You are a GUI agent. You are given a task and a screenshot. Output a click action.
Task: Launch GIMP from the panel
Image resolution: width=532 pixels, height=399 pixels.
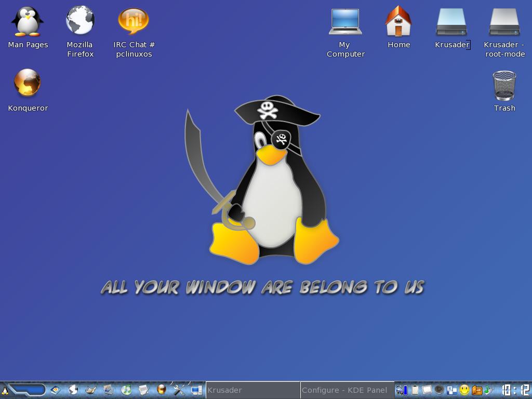(90, 390)
